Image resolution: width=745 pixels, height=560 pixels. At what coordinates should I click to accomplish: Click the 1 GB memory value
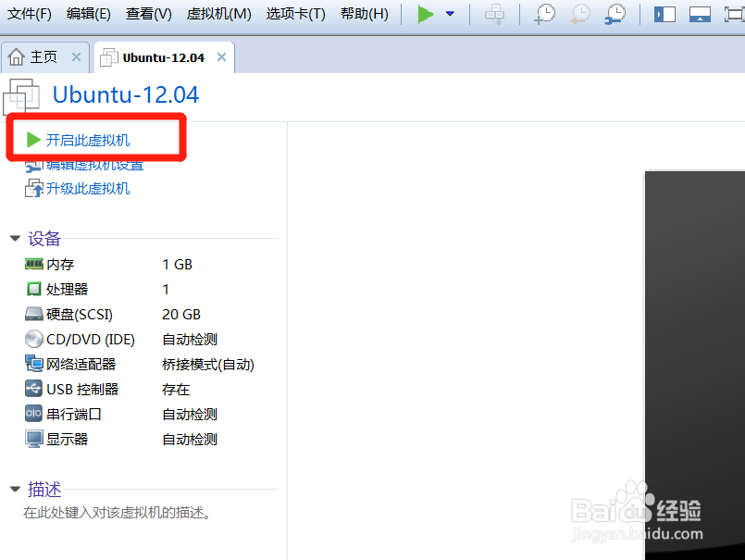pos(177,265)
